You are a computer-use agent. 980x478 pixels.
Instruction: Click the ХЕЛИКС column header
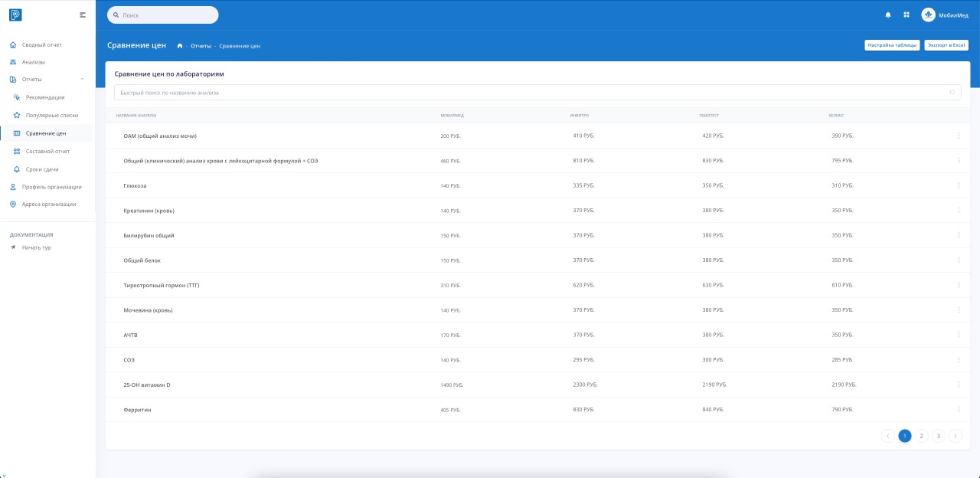pyautogui.click(x=836, y=116)
